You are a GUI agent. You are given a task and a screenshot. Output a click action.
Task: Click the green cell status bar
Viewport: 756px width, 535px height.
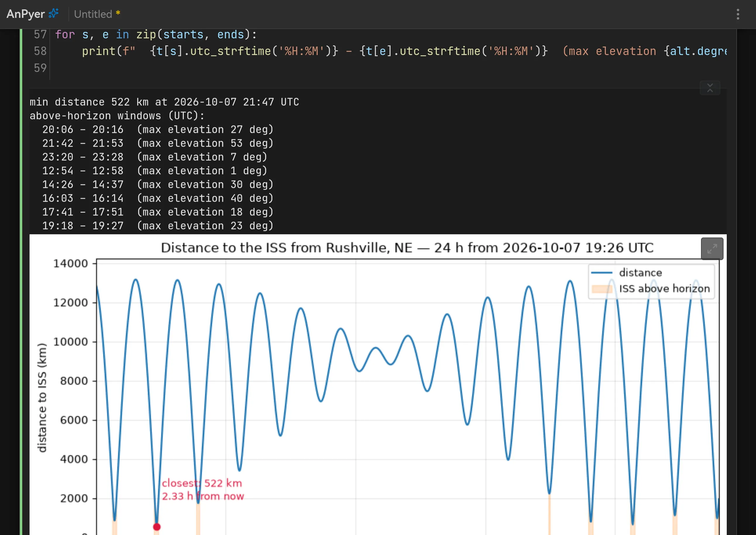21,282
